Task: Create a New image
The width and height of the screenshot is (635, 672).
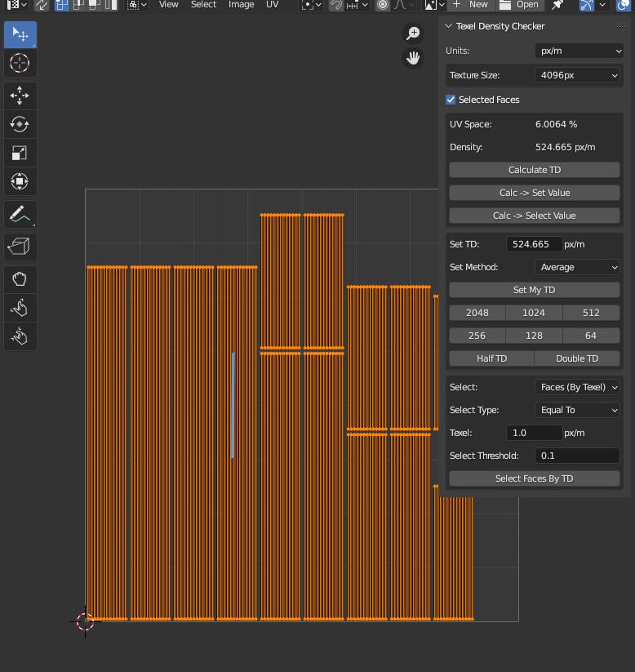Action: pyautogui.click(x=471, y=5)
